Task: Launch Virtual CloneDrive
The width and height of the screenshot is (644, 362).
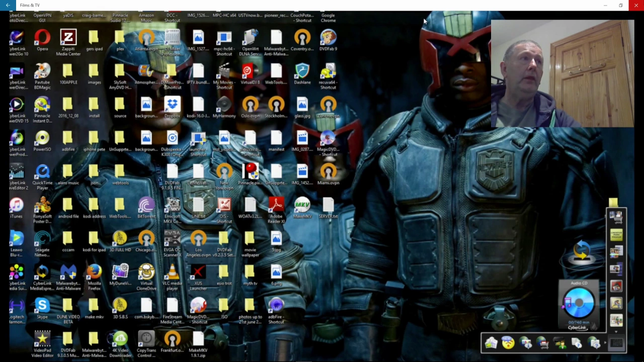Action: (146, 277)
